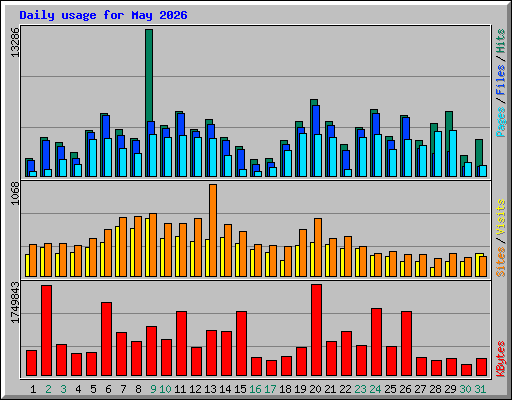
Task: Click day label 20 on x-axis
Action: (315, 389)
